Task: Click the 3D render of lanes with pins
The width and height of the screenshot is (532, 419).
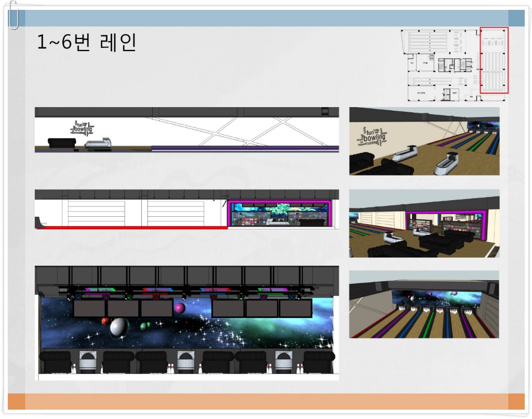Action: [424, 304]
